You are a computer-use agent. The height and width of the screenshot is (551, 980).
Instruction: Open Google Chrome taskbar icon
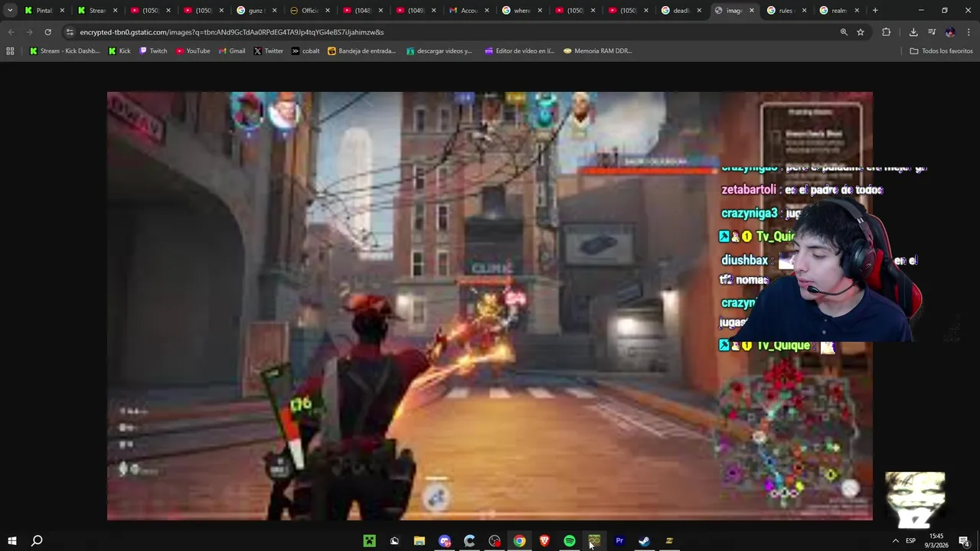click(x=519, y=541)
